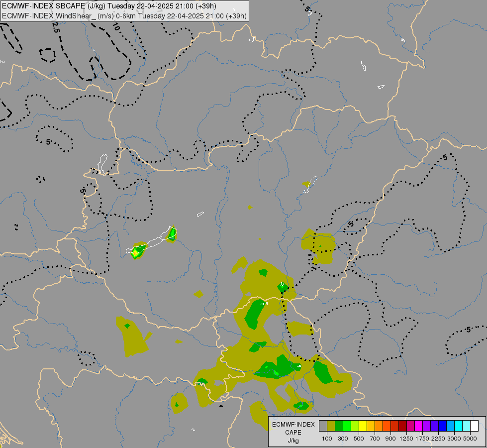Click the legend value 3000
The height and width of the screenshot is (448, 487).
(x=454, y=439)
